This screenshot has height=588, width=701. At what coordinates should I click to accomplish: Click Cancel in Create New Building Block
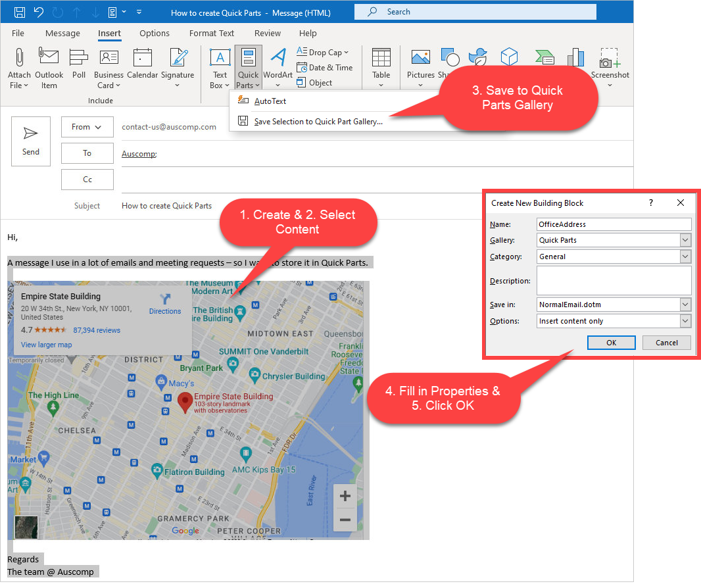pos(667,343)
